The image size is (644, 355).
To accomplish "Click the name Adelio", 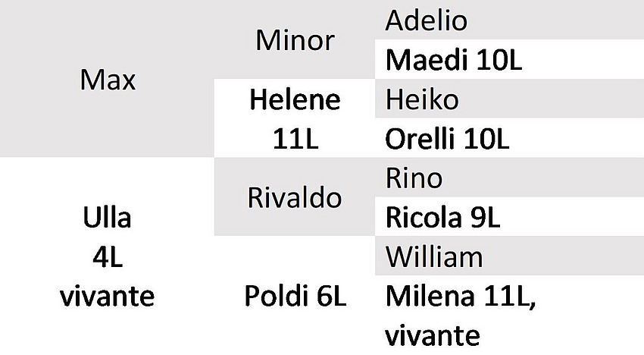I will [x=426, y=20].
